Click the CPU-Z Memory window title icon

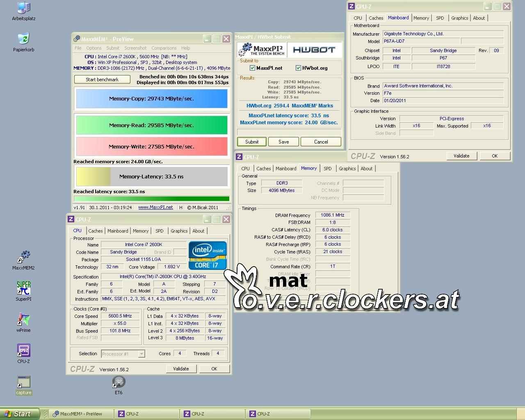(239, 157)
